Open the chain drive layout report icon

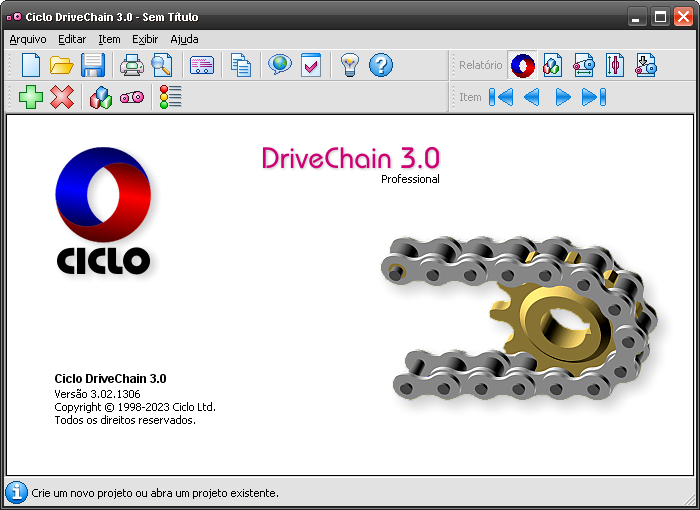pyautogui.click(x=584, y=65)
